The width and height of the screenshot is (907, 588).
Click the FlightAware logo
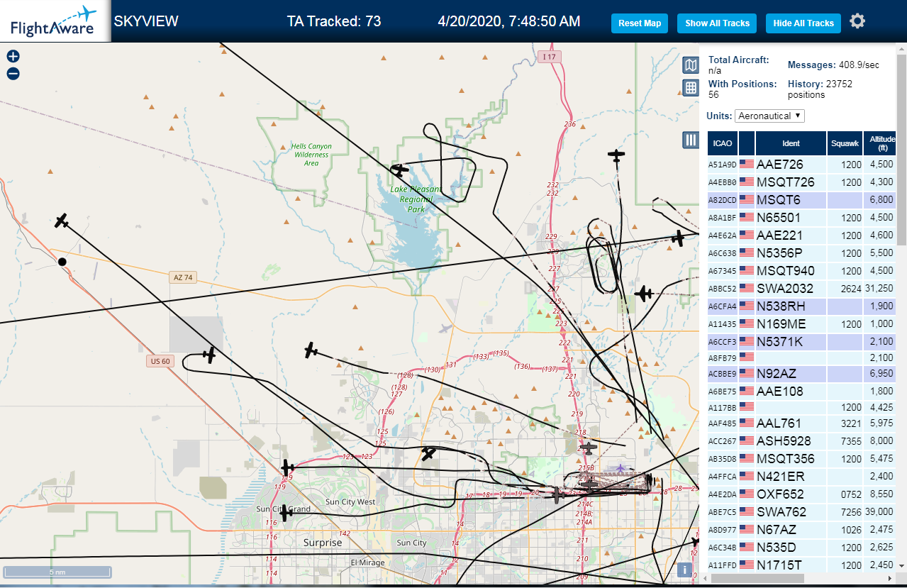tap(55, 21)
